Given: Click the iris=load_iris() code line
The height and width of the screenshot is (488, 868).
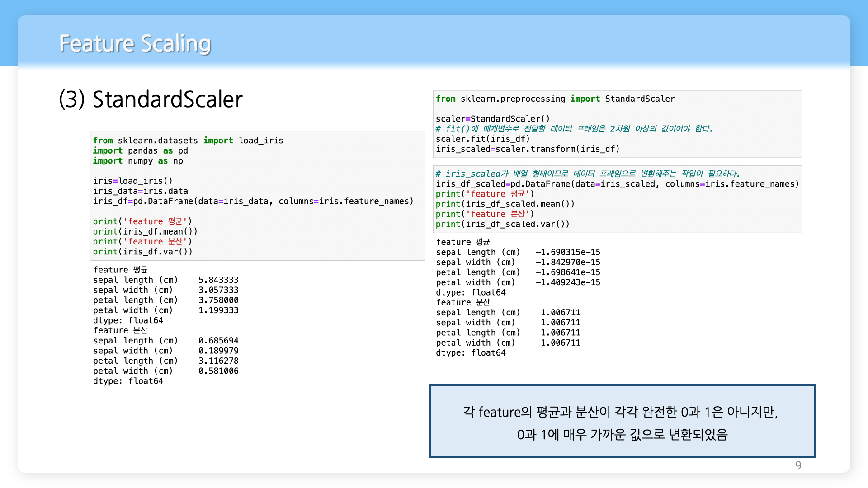Looking at the screenshot, I should (132, 181).
